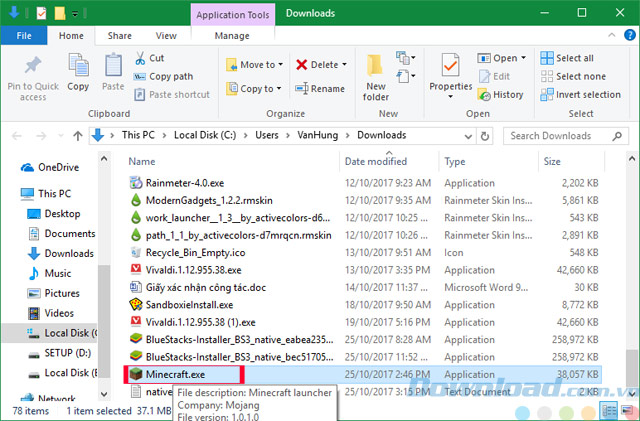
Task: Click Application Tools contextual tab
Action: [233, 15]
